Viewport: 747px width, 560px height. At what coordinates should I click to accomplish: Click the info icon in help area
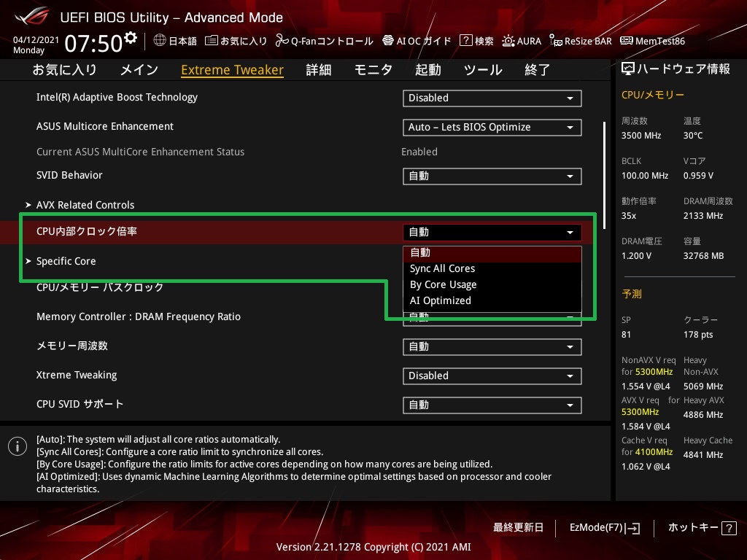(x=18, y=446)
